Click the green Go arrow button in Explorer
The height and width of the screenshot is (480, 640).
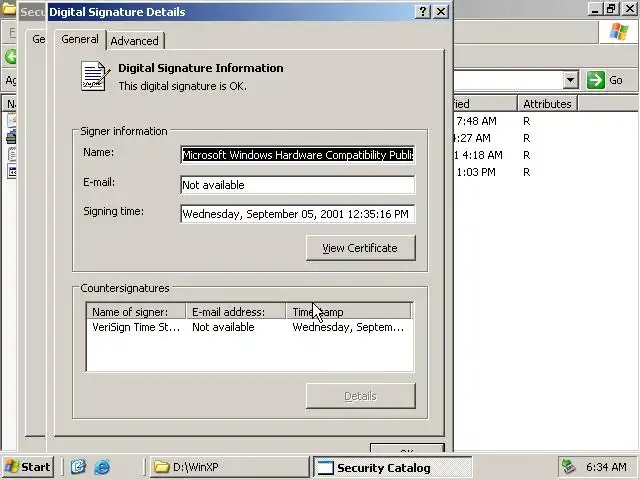tap(596, 80)
